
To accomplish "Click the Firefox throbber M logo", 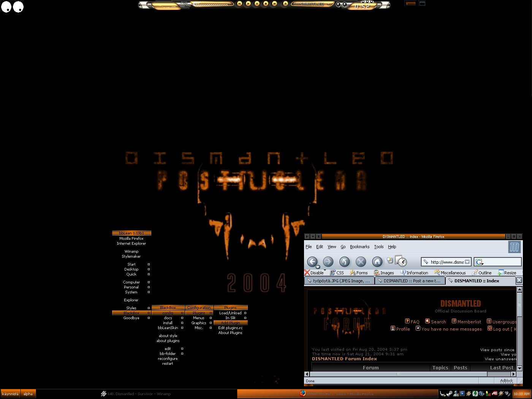I will pos(514,248).
